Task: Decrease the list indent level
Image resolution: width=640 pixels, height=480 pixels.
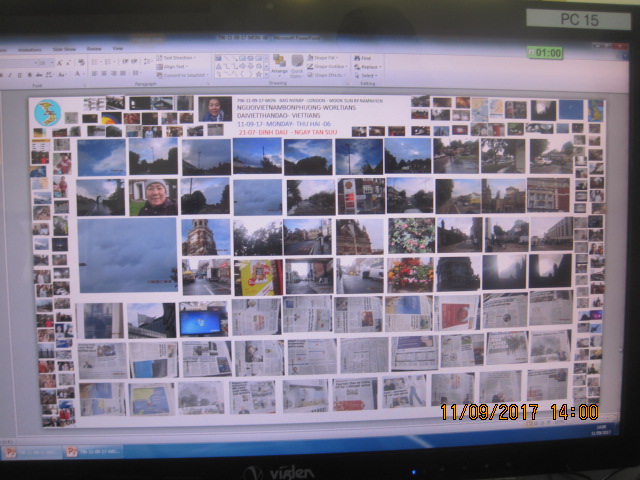Action: [x=125, y=62]
